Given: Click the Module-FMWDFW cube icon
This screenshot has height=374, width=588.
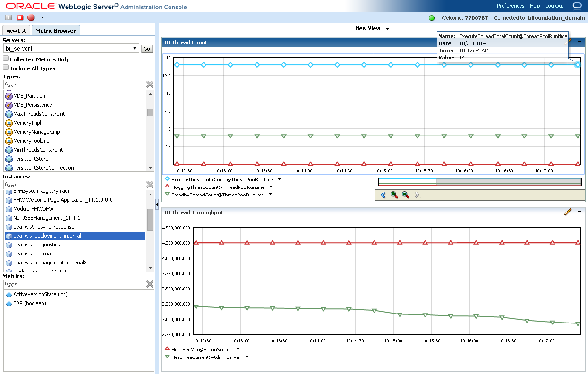Looking at the screenshot, I should 9,209.
